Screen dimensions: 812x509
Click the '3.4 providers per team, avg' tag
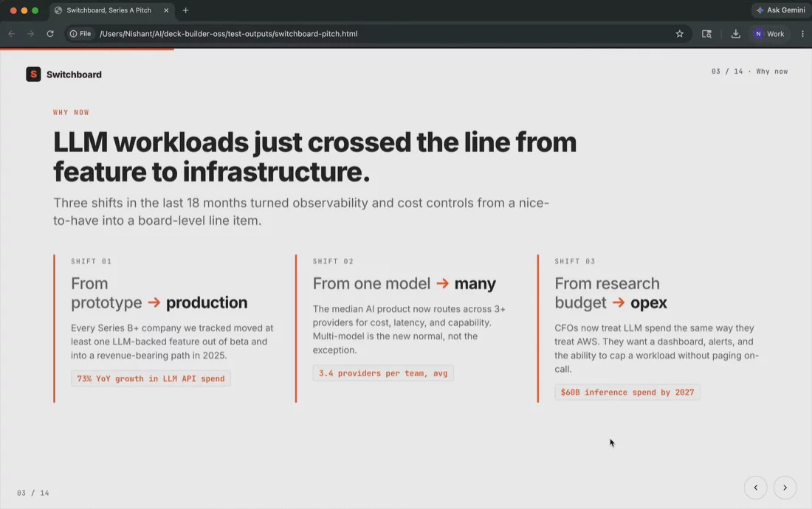pos(382,373)
